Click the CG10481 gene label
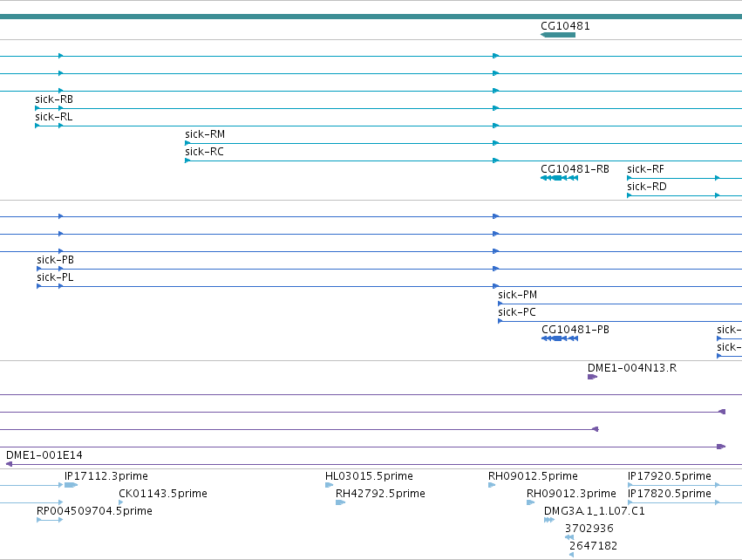The image size is (742, 560). pos(566,26)
